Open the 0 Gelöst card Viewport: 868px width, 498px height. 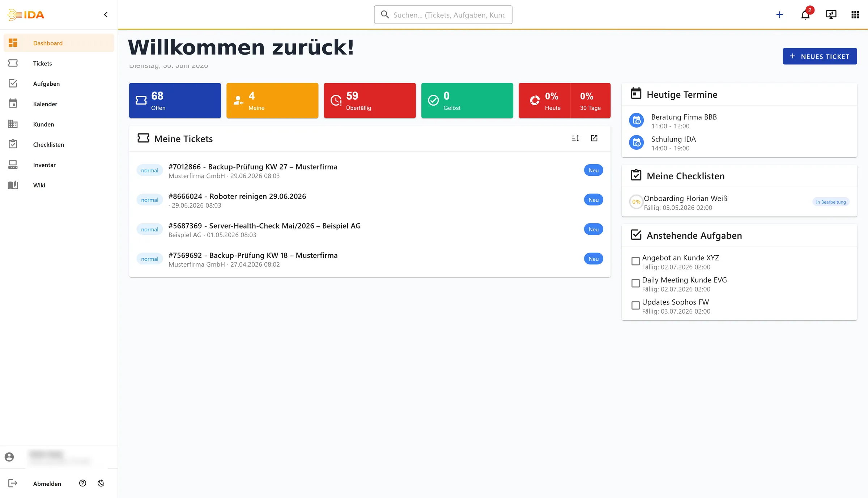467,101
